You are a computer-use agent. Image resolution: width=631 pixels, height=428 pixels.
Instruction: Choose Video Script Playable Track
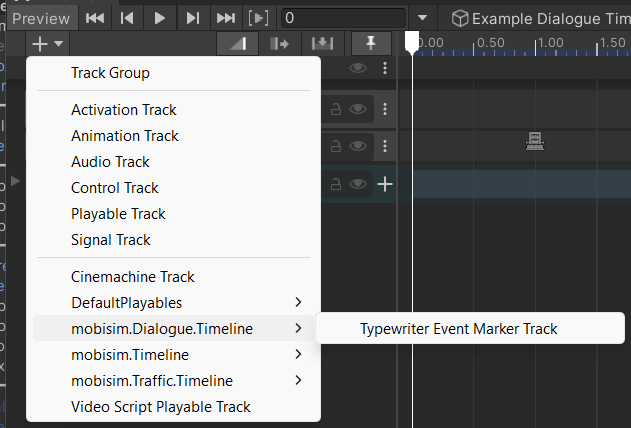[173, 407]
